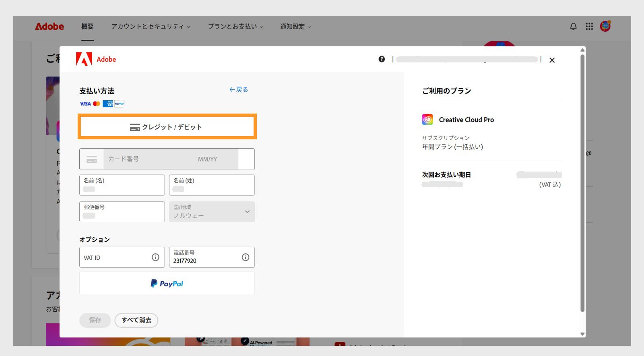Click the すべて消去 button
Image resolution: width=644 pixels, height=356 pixels.
[136, 320]
